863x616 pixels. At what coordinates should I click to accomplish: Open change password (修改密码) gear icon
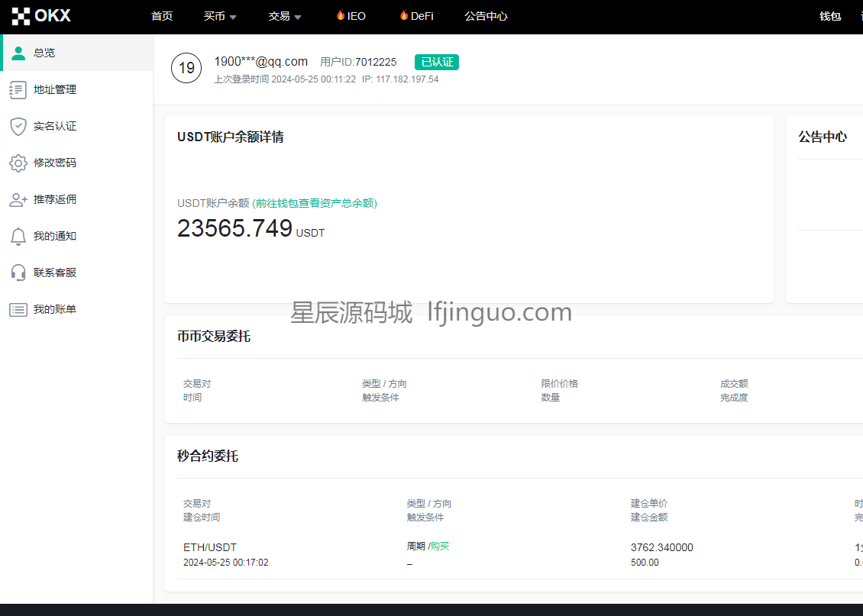(x=18, y=163)
